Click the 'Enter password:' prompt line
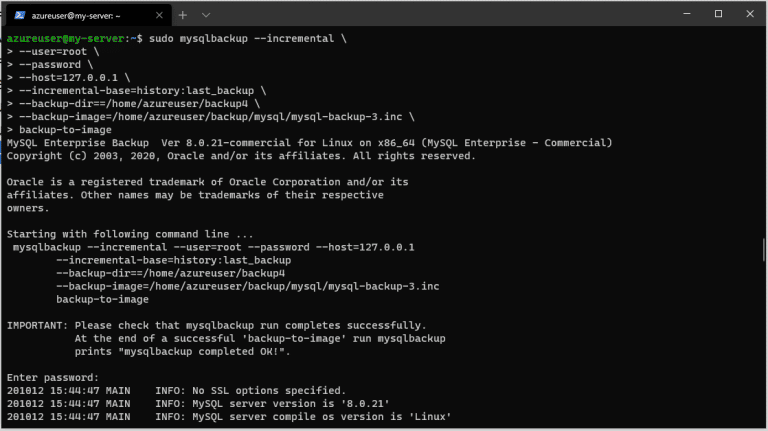Viewport: 768px width, 431px height. point(53,378)
